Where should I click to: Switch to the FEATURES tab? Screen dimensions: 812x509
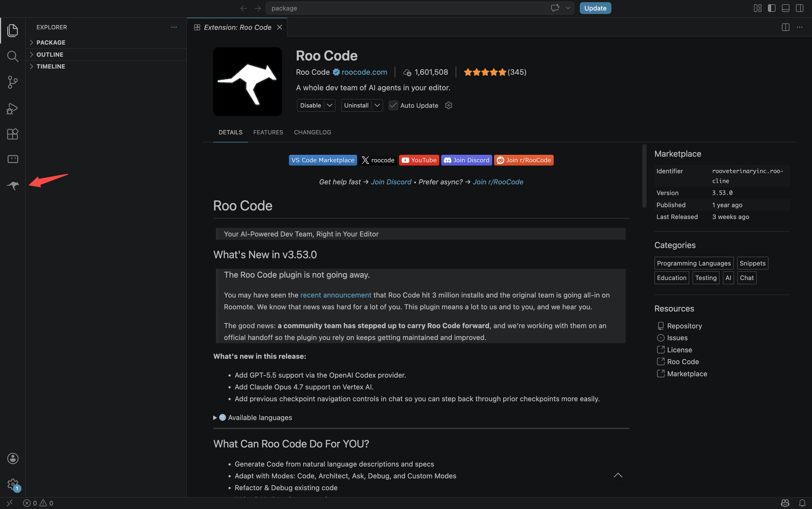(268, 132)
